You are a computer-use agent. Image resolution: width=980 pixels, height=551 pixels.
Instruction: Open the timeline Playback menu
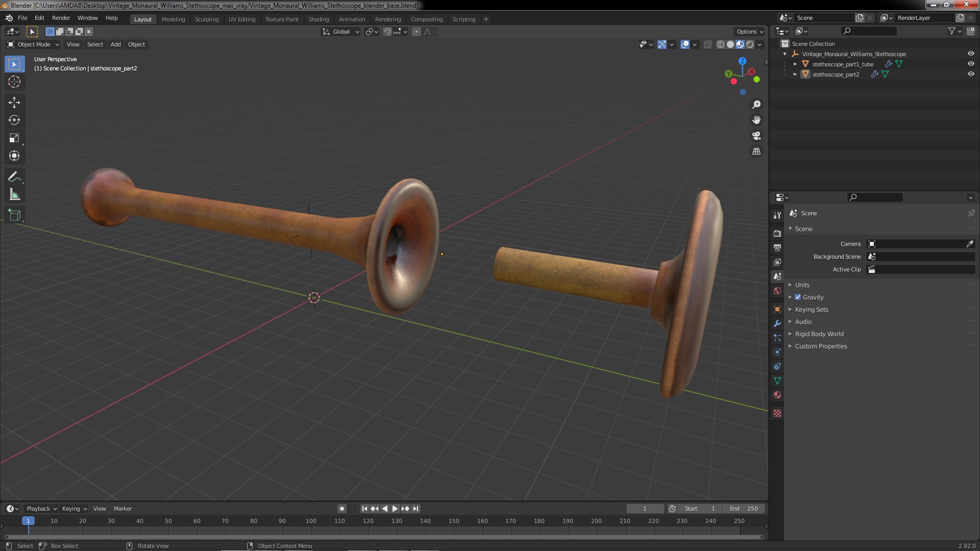(x=41, y=509)
